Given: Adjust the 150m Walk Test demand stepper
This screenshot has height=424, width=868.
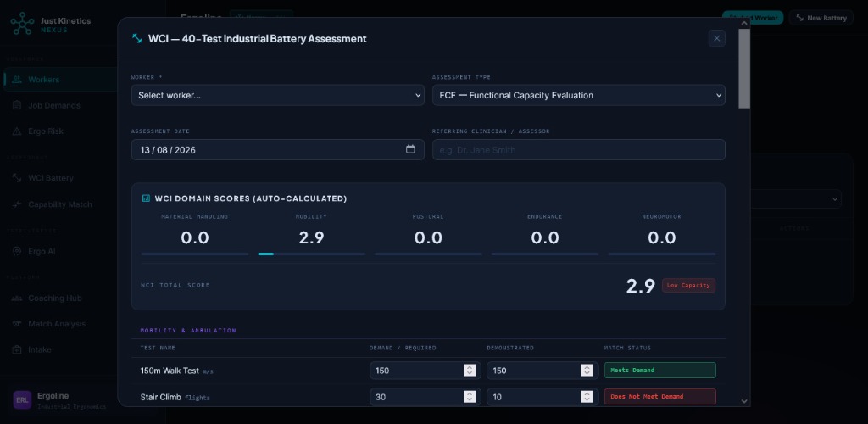Looking at the screenshot, I should point(470,371).
